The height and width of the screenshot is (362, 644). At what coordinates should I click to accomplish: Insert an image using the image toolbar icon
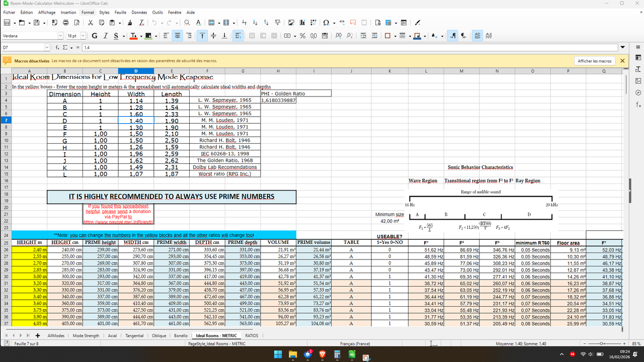(x=291, y=23)
